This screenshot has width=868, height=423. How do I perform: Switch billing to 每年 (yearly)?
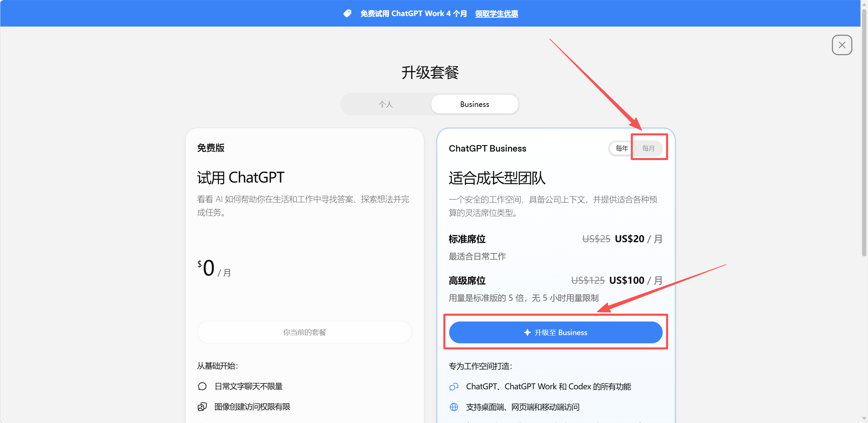[x=622, y=148]
